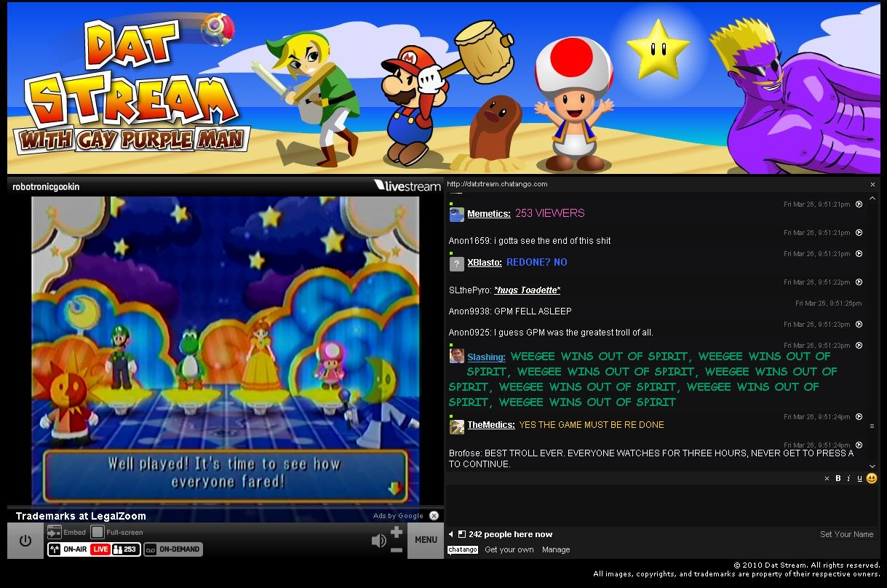Click message options icon beside TheMedics message
Screen dimensions: 887x588
click(x=859, y=417)
